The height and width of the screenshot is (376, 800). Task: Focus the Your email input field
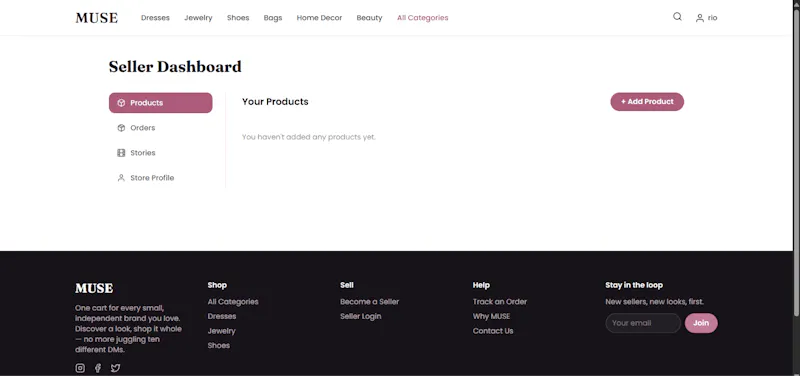(643, 323)
